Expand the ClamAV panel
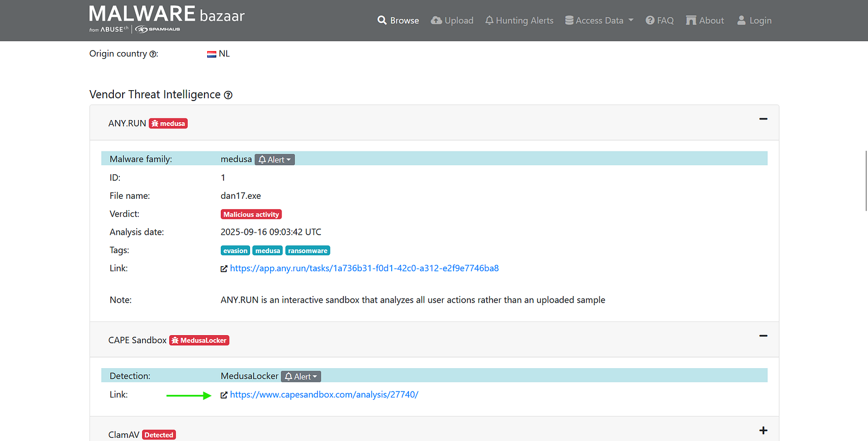 coord(763,430)
